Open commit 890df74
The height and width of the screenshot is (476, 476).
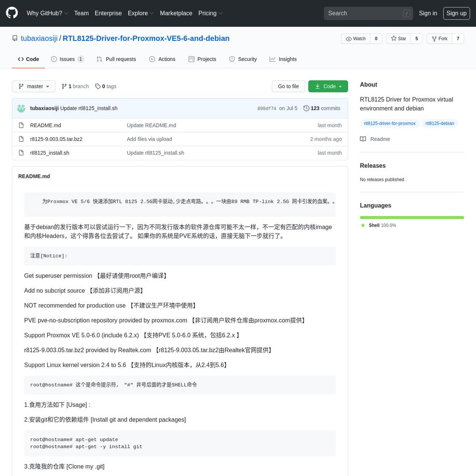pyautogui.click(x=267, y=109)
